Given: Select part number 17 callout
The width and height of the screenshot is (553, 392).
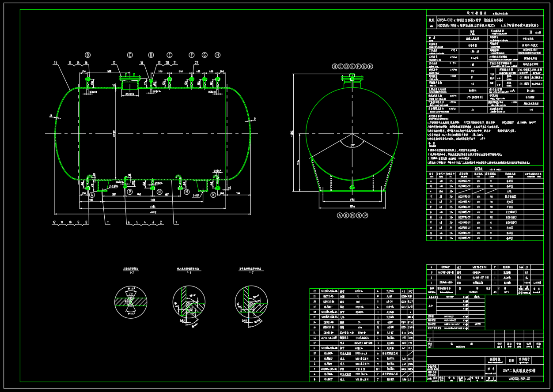Looking at the screenshot, I should pos(114,63).
